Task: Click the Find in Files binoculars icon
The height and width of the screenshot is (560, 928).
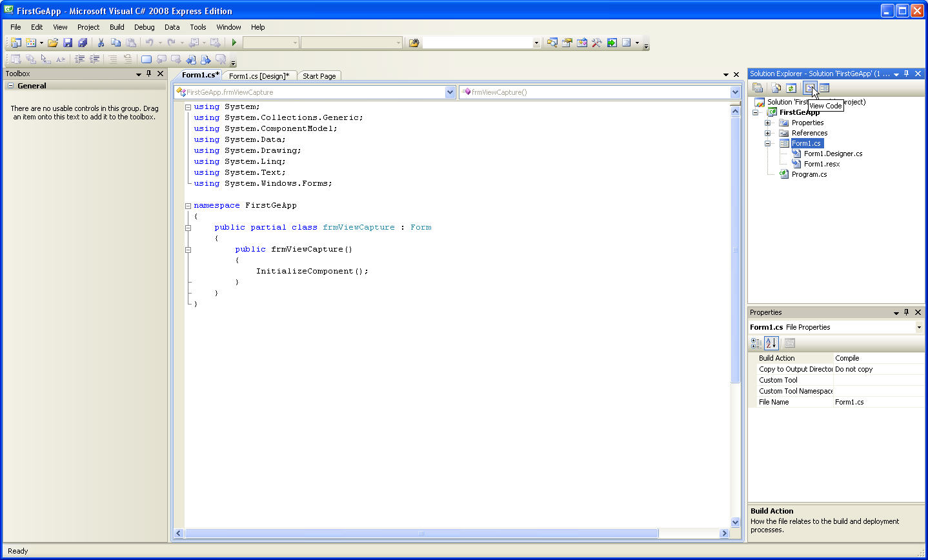Action: coord(414,43)
